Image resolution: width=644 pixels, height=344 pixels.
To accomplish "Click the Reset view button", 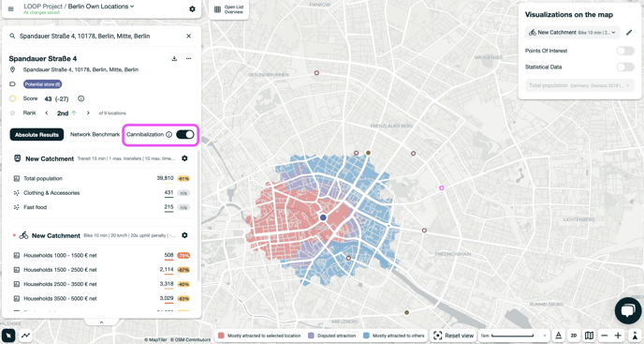I will pos(453,336).
